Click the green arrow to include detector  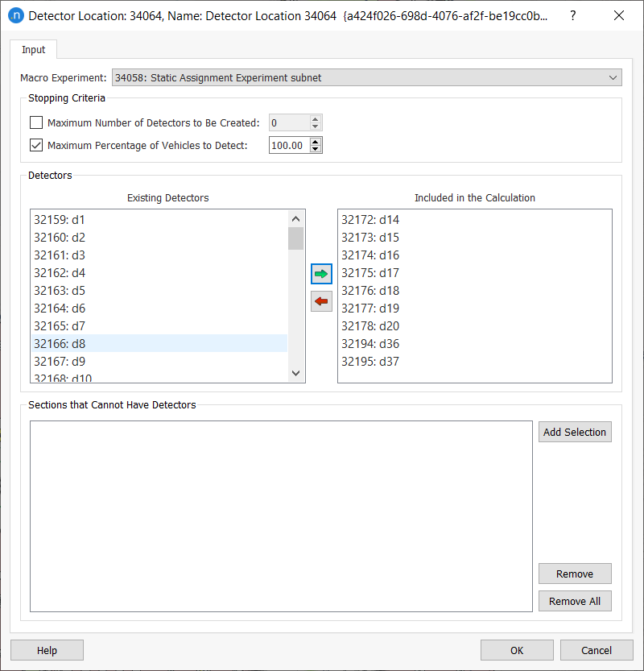(x=321, y=274)
